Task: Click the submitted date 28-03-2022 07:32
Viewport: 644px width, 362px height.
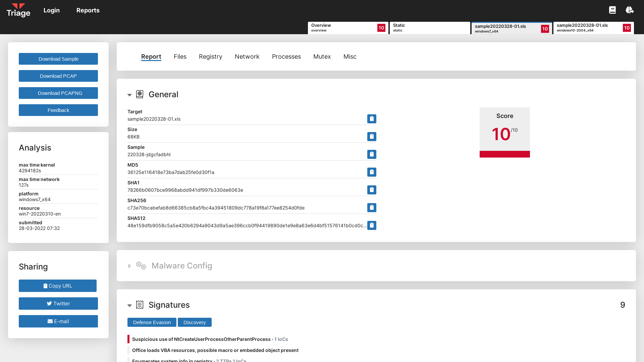Action: click(39, 228)
